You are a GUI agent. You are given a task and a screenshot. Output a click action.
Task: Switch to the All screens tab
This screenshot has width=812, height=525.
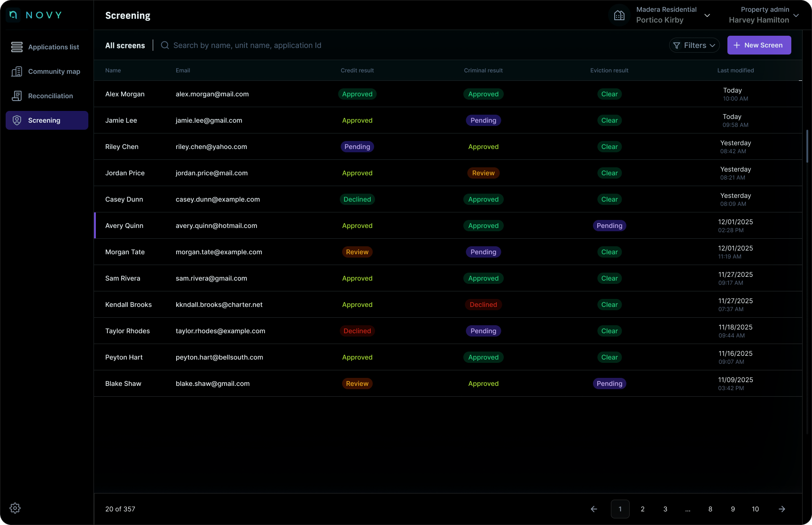pyautogui.click(x=125, y=45)
